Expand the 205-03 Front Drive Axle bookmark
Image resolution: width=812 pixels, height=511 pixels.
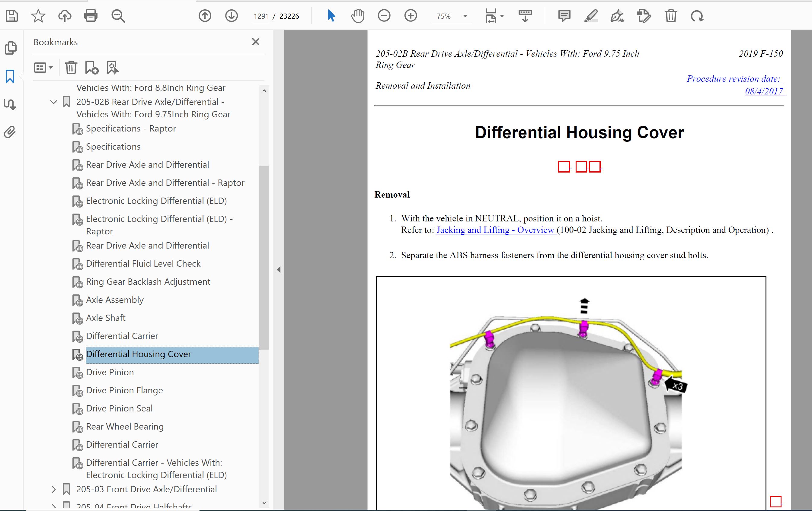pos(54,489)
